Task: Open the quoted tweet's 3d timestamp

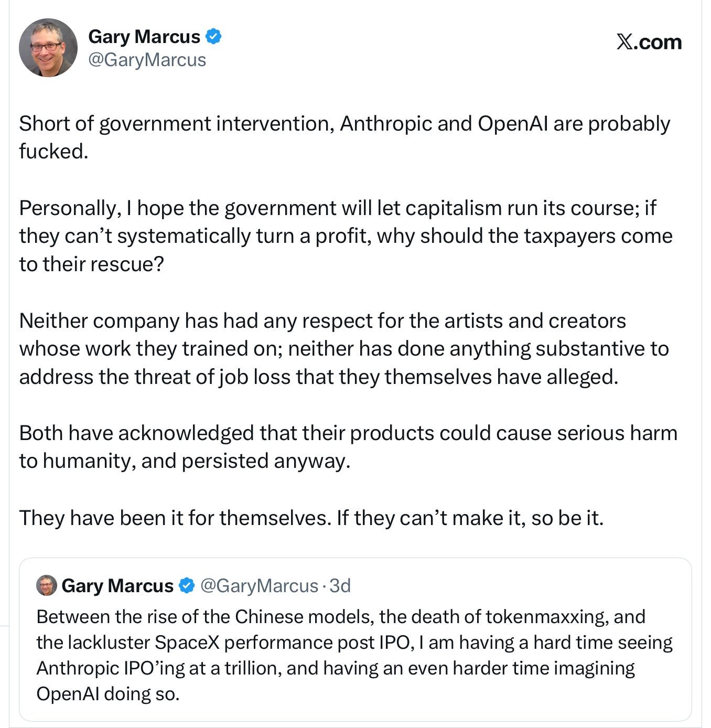Action: pos(340,585)
